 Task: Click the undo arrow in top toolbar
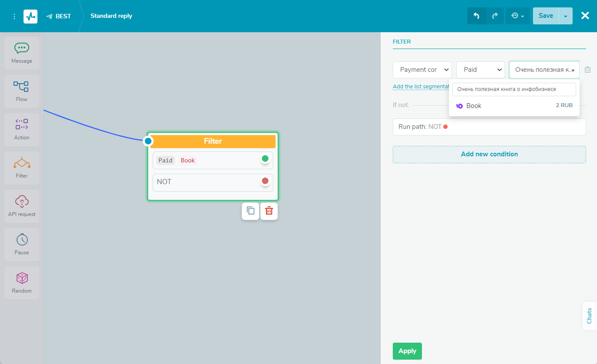[476, 16]
